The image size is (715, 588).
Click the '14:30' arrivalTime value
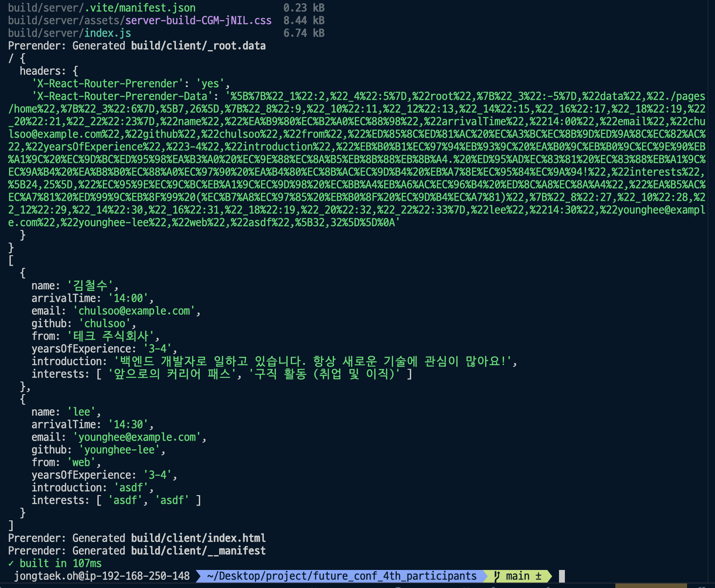point(128,424)
